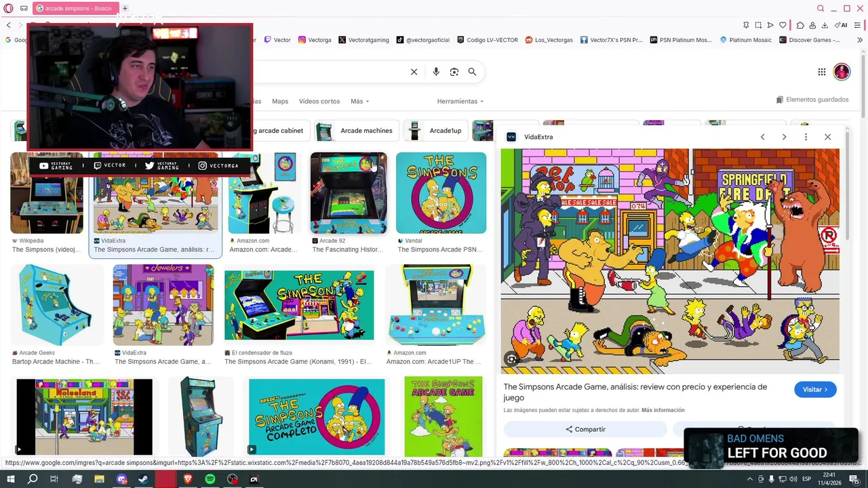The width and height of the screenshot is (868, 488).
Task: Open the Simpsons Arcade Game Completo video thumbnail
Action: pos(317,417)
